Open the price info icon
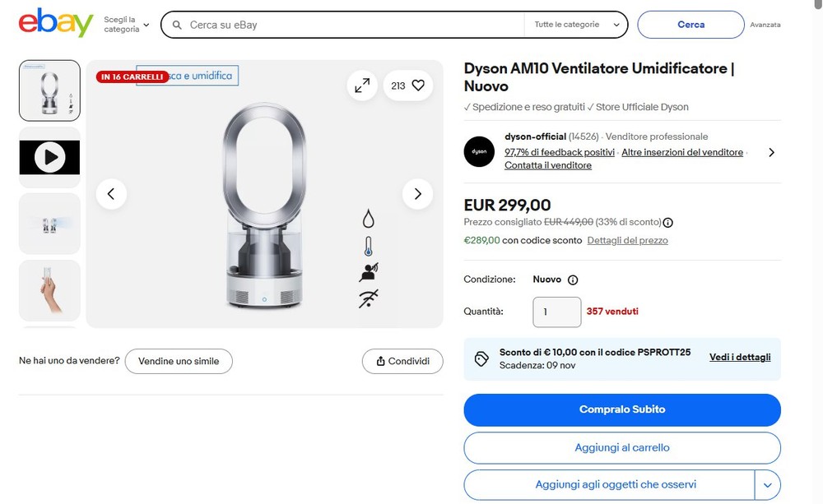823x504 pixels. [x=668, y=222]
